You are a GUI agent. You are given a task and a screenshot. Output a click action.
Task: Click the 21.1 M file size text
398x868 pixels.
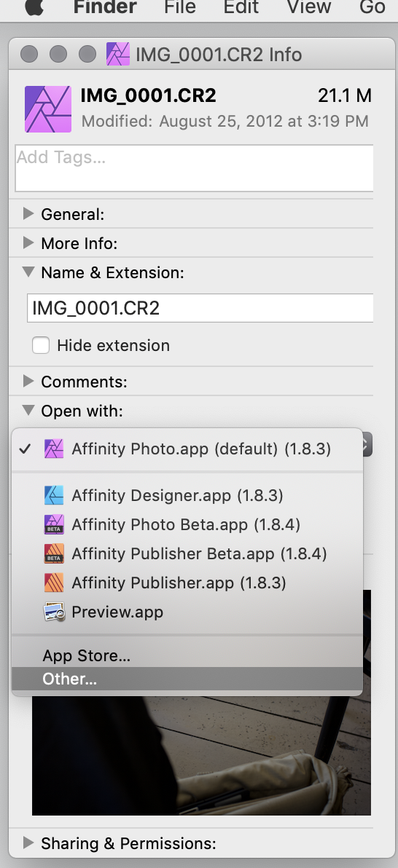(x=344, y=96)
